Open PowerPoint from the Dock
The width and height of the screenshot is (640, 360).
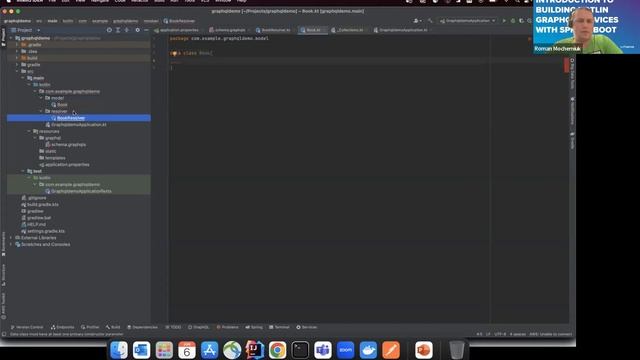pyautogui.click(x=424, y=350)
